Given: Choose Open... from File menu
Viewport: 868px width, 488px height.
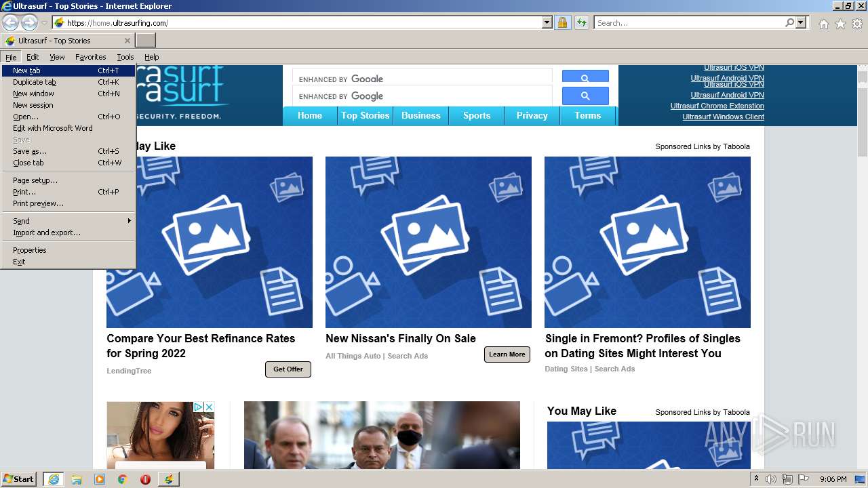Looking at the screenshot, I should tap(68, 117).
